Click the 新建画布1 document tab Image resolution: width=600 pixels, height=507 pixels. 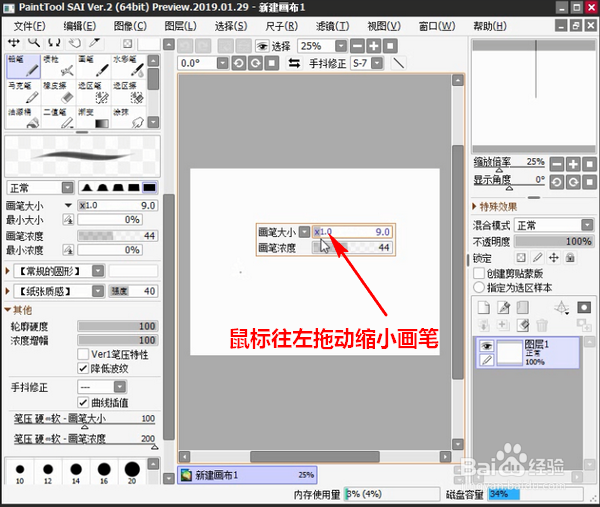click(x=247, y=475)
